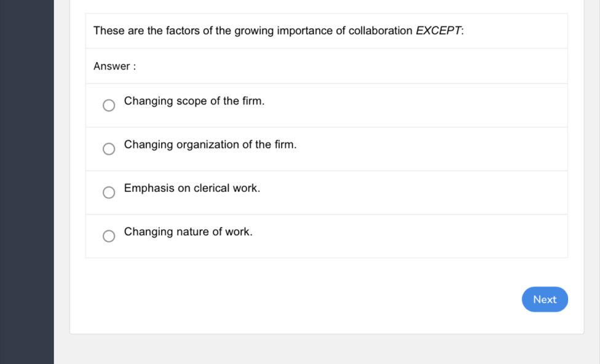Click the "Changing organization of the firm." answer label

210,144
